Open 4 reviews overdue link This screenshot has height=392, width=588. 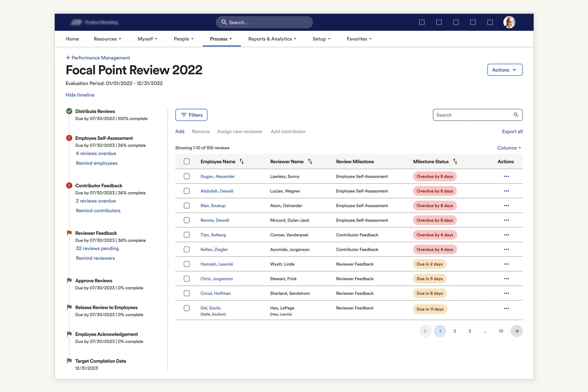[96, 153]
